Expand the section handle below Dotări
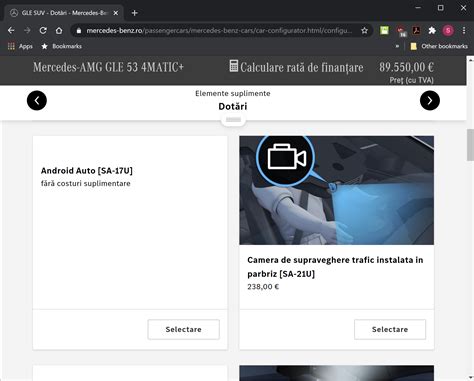This screenshot has width=474, height=381. tap(233, 120)
